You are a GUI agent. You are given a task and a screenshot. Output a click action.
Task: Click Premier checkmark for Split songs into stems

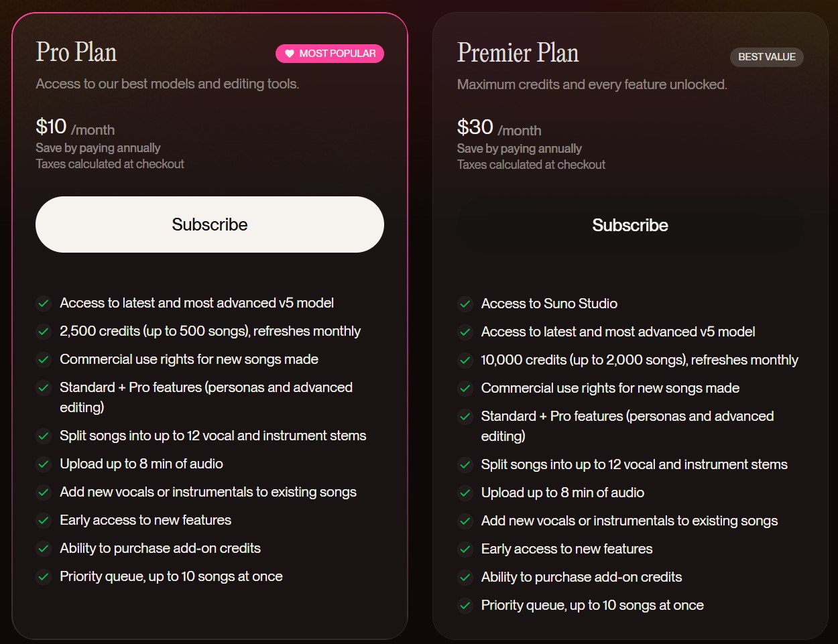[465, 465]
